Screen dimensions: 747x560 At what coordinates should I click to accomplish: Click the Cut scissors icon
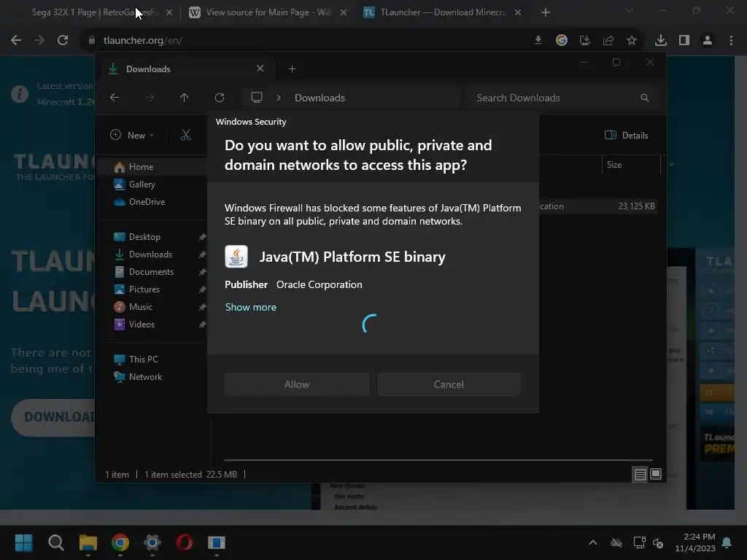tap(186, 135)
